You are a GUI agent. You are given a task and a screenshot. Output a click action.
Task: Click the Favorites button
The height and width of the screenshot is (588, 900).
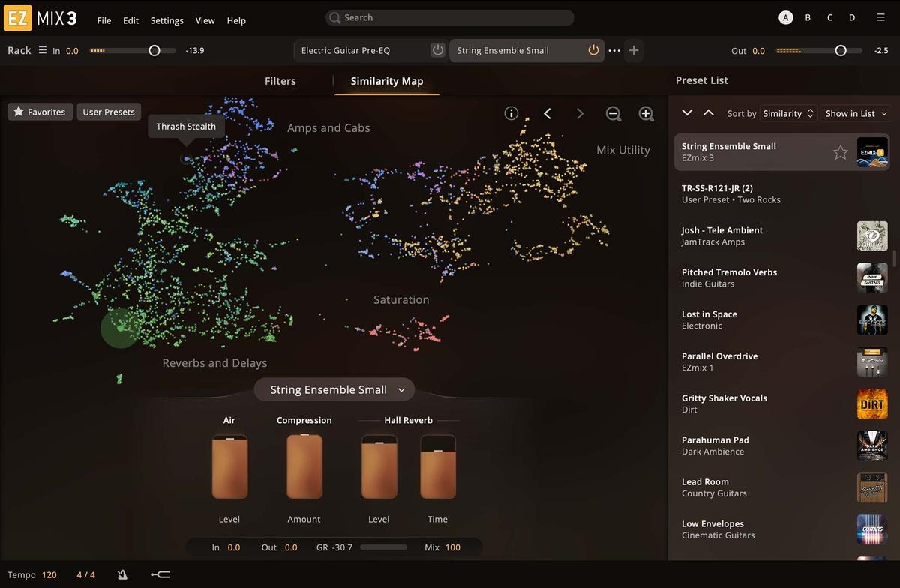pyautogui.click(x=40, y=112)
